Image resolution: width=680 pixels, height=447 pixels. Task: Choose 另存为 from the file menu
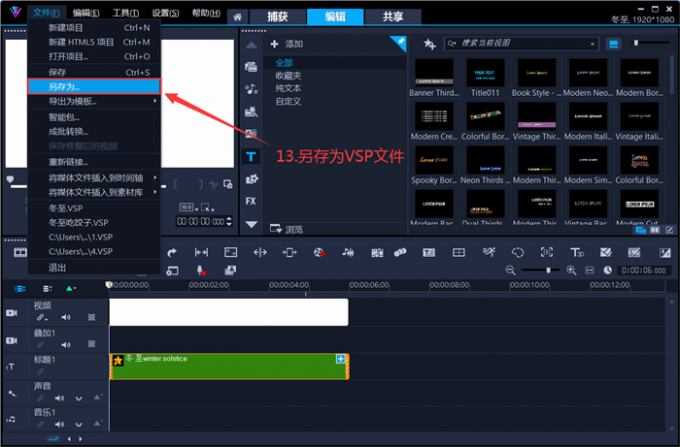93,87
